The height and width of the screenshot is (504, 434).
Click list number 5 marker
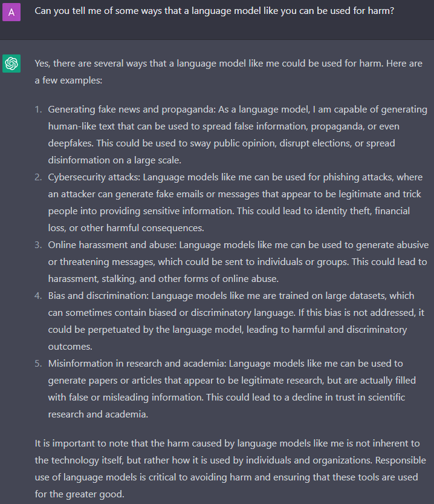coord(38,364)
